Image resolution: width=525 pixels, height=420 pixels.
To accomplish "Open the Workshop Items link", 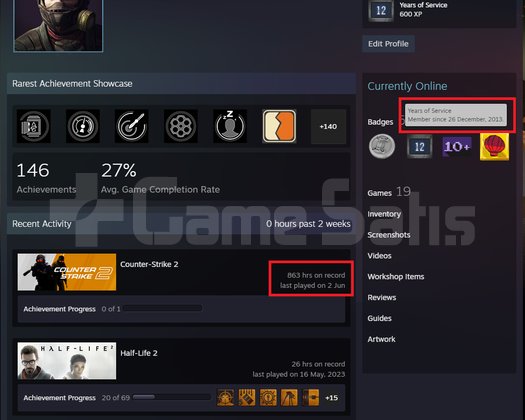I will click(396, 277).
